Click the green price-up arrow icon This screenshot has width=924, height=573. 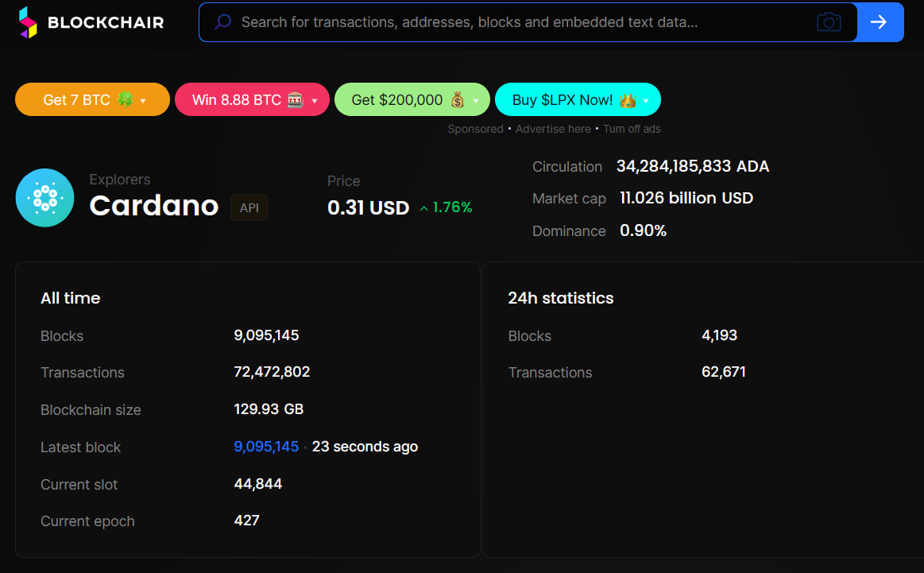point(423,208)
